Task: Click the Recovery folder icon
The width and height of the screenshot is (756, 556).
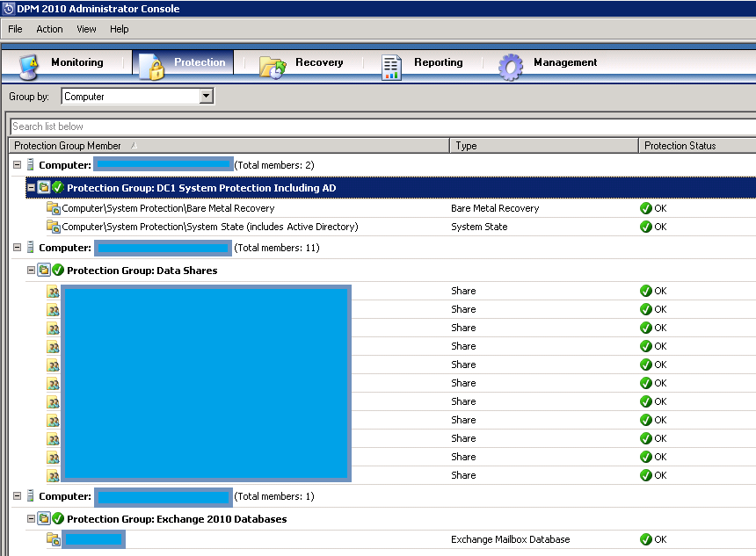Action: pos(273,67)
